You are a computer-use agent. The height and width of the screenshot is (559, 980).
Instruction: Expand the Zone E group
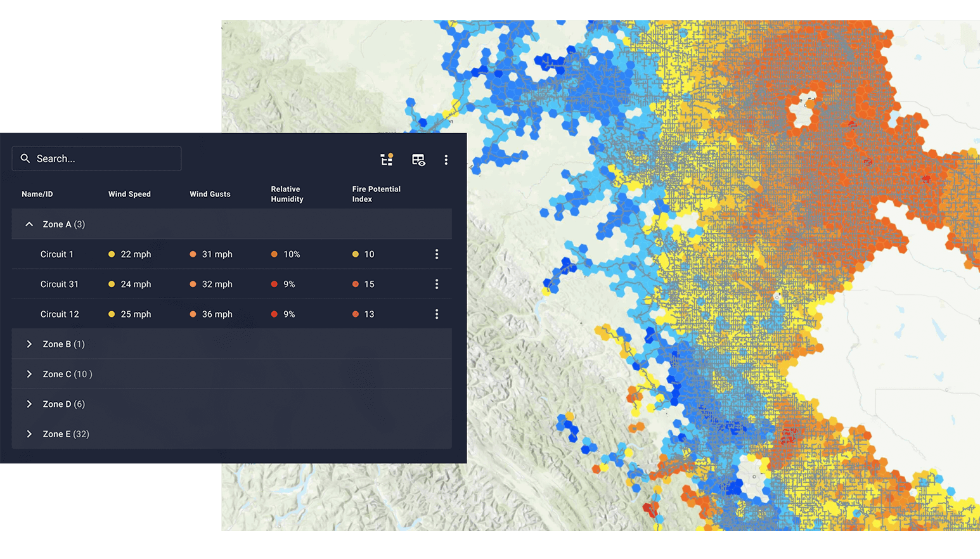coord(29,434)
